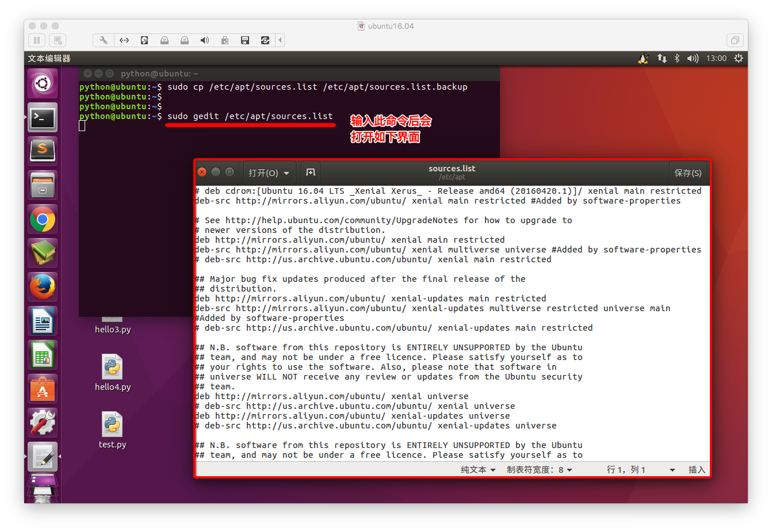The image size is (772, 532).
Task: Click the sources.list title in gedit header
Action: coord(452,169)
